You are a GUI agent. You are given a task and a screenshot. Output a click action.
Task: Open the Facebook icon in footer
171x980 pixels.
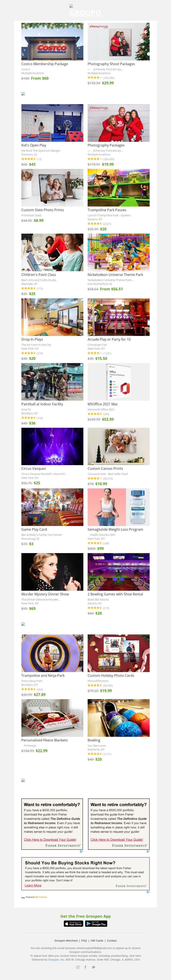point(85,967)
